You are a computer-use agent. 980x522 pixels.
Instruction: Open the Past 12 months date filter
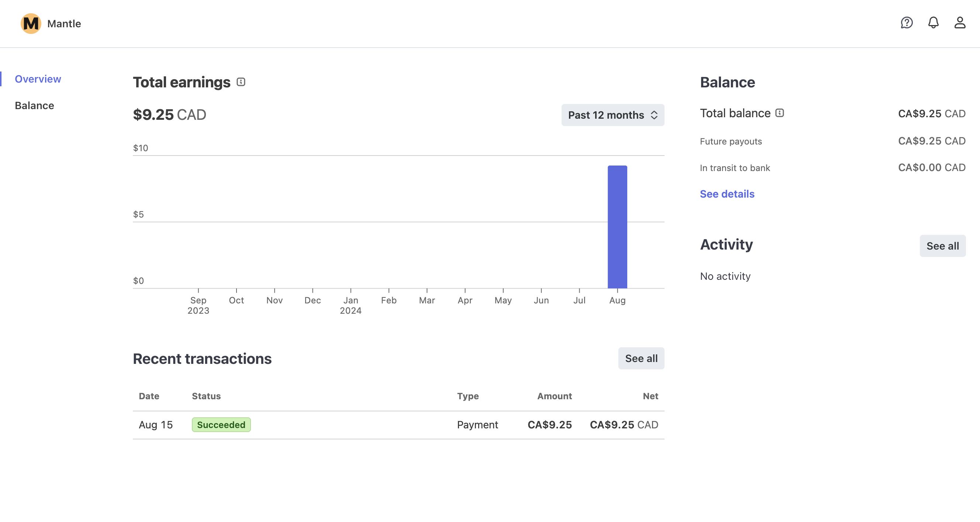click(x=612, y=115)
